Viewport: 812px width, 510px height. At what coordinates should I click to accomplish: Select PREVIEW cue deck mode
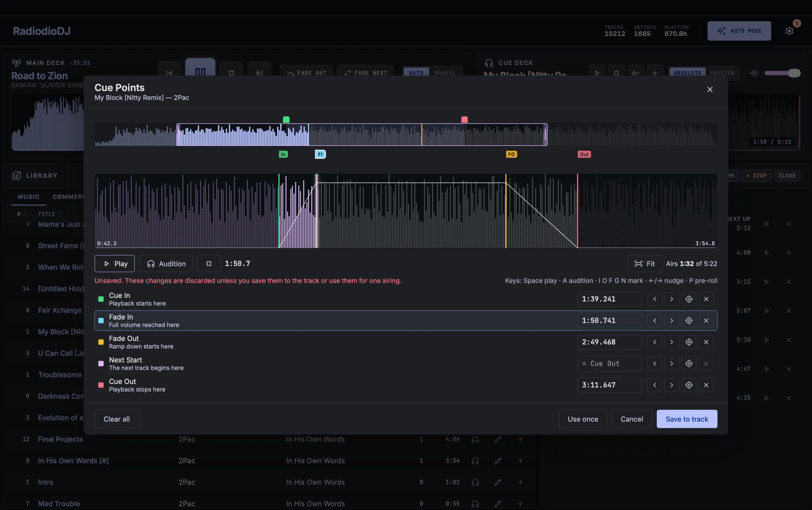pos(722,73)
